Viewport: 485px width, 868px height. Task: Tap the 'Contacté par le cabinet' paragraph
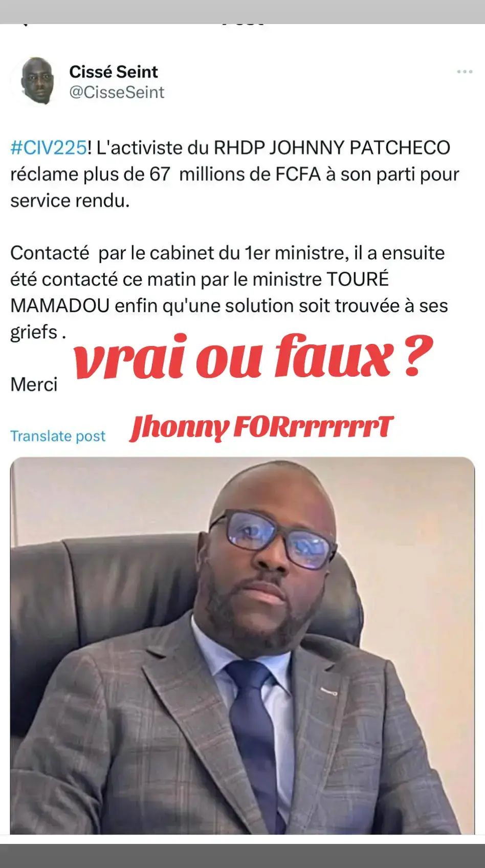tap(229, 293)
